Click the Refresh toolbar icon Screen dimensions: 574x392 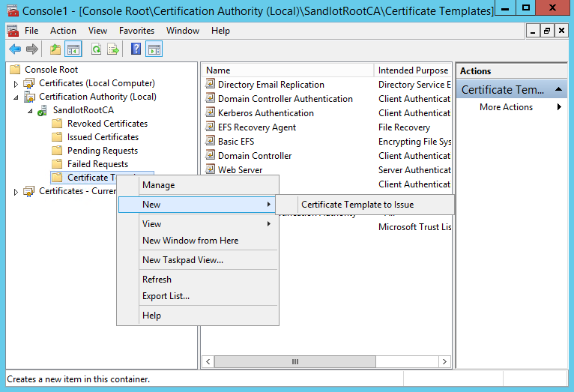[x=96, y=49]
